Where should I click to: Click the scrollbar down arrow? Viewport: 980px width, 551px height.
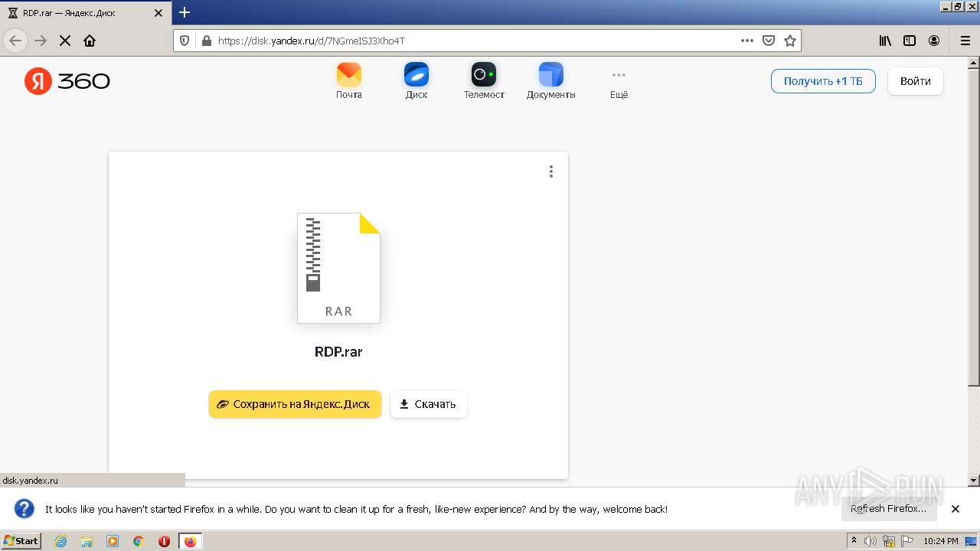[974, 481]
